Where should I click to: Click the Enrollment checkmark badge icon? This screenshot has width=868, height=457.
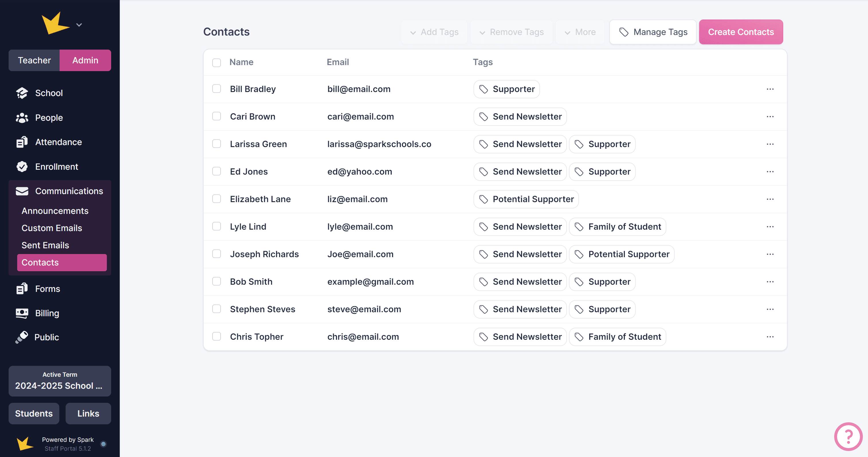coord(22,167)
